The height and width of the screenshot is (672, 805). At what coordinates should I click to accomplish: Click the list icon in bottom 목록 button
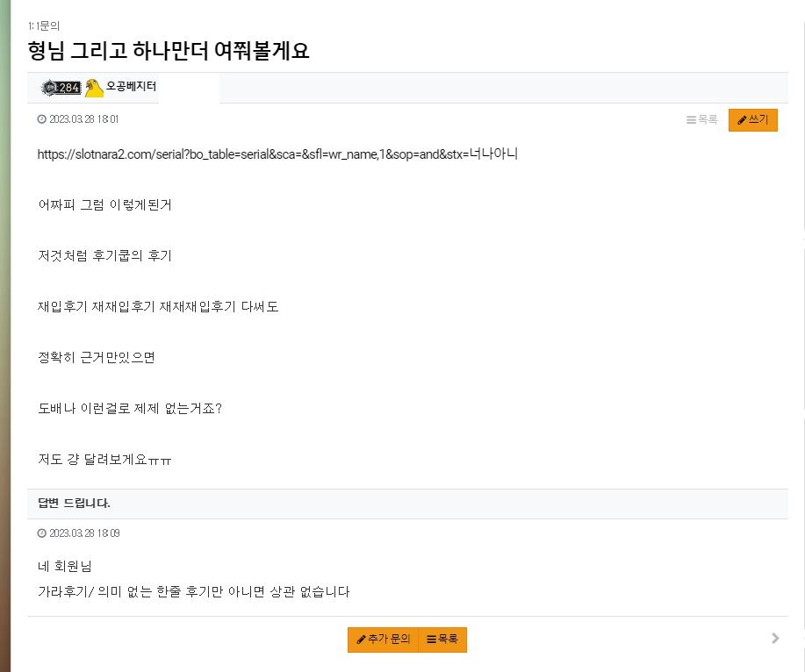[x=431, y=640]
